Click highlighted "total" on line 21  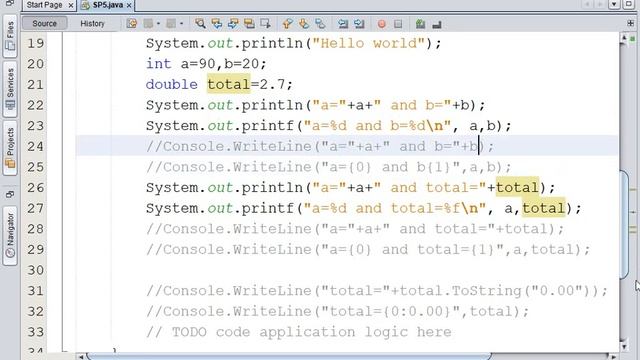(229, 84)
